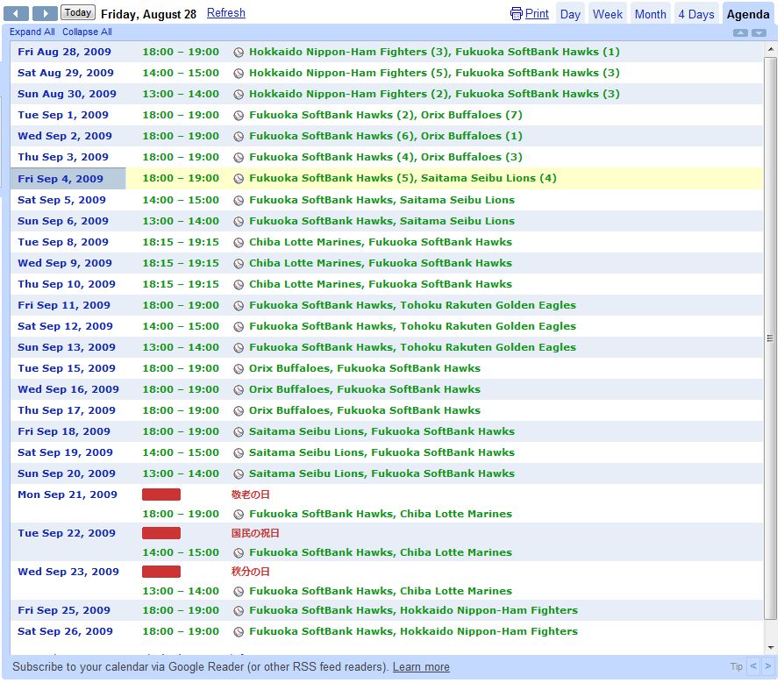
Task: Expand Hawks (5), Saitama Seibu Lions (4) event
Action: 403,178
